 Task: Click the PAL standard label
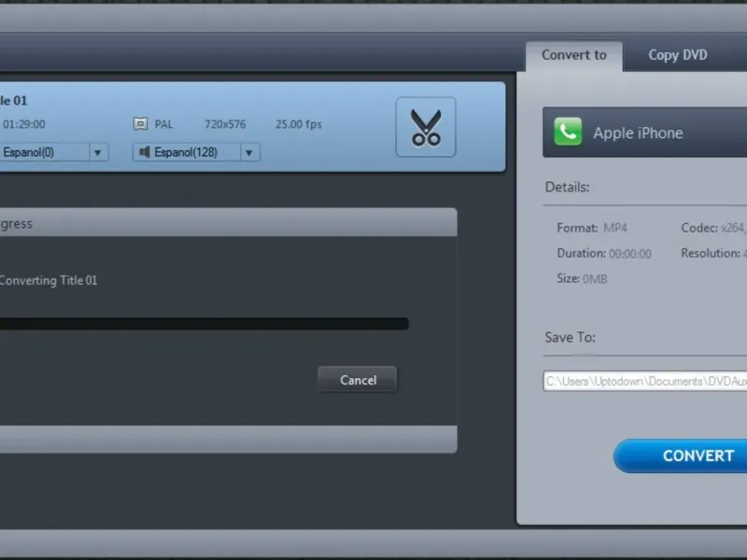click(163, 124)
